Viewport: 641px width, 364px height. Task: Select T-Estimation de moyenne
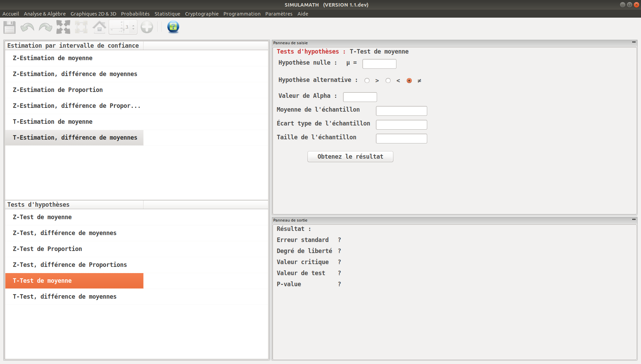coord(74,122)
